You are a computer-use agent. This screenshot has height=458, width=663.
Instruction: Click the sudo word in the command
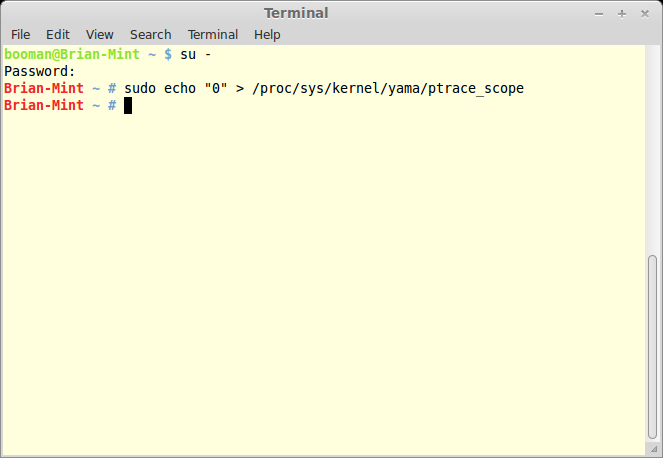(x=140, y=88)
